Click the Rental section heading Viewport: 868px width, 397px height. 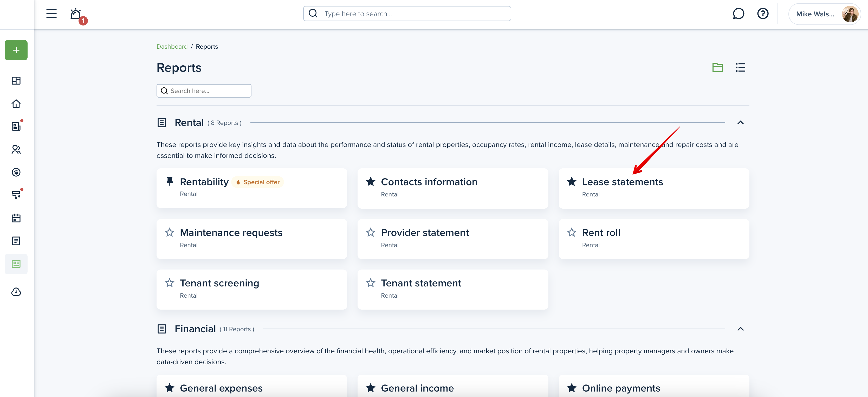[189, 123]
